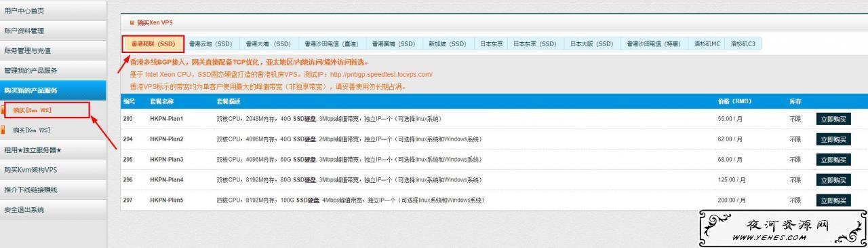The image size is (868, 248).
Task: Switch to 香港邦联 (SSD) tab
Action: point(153,44)
